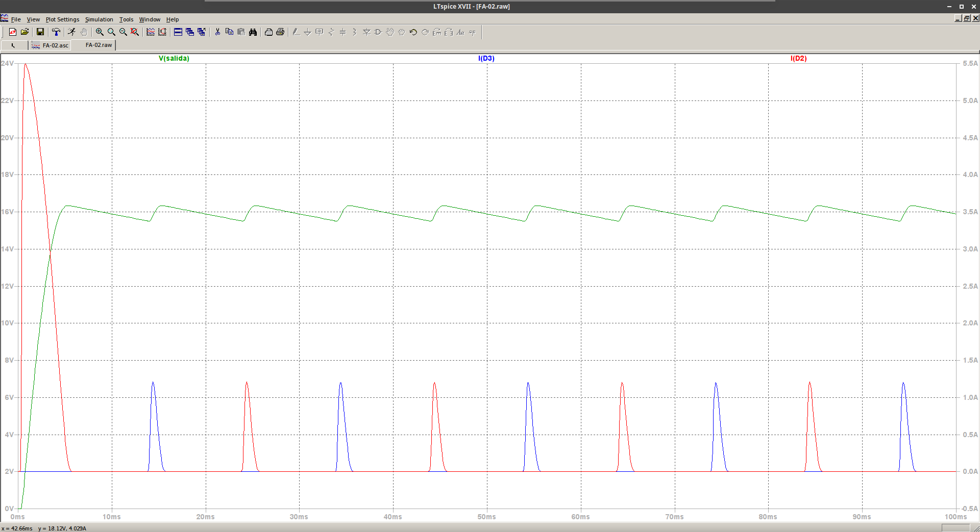Save with the floppy disk icon
980x532 pixels.
pyautogui.click(x=40, y=32)
